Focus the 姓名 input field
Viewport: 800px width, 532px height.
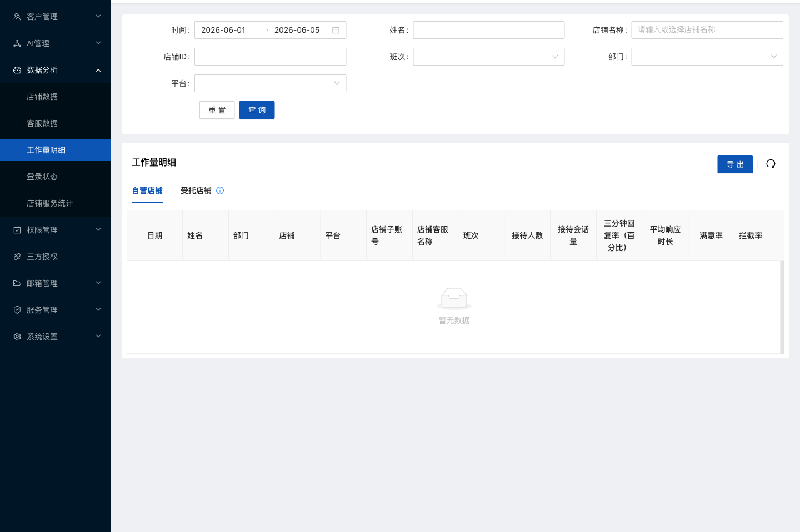[489, 30]
